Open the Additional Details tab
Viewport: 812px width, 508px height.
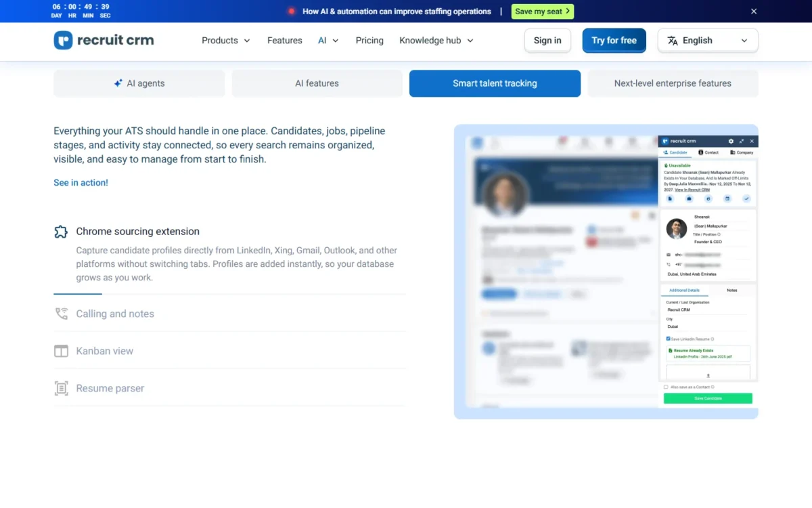coord(685,290)
